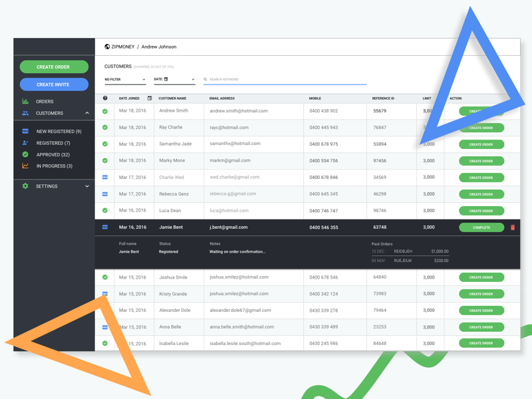This screenshot has width=532, height=399.
Task: Open the No Filter dropdown
Action: click(125, 79)
